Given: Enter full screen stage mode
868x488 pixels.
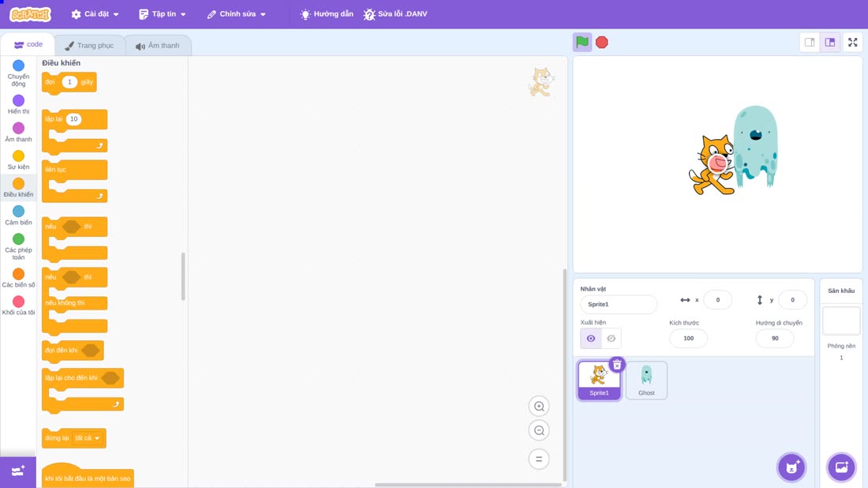Looking at the screenshot, I should pyautogui.click(x=852, y=42).
